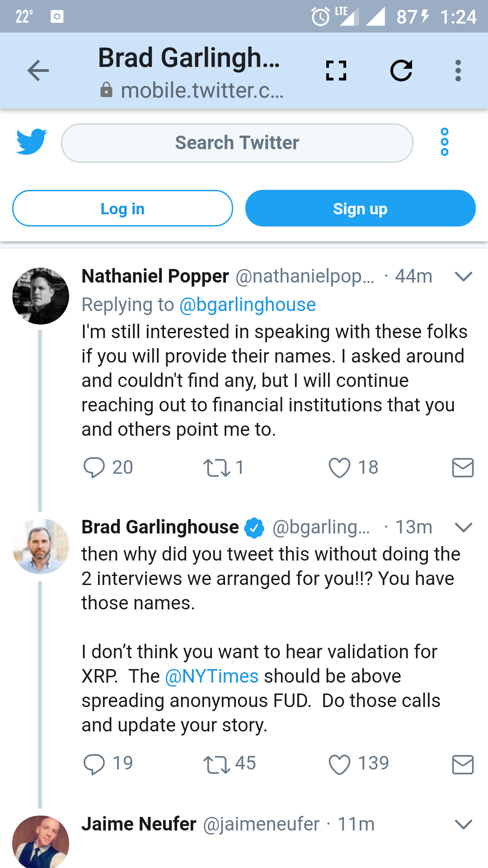Image resolution: width=488 pixels, height=868 pixels.
Task: Open the reply icon on Nathaniel Popper's tweet
Action: coord(94,468)
